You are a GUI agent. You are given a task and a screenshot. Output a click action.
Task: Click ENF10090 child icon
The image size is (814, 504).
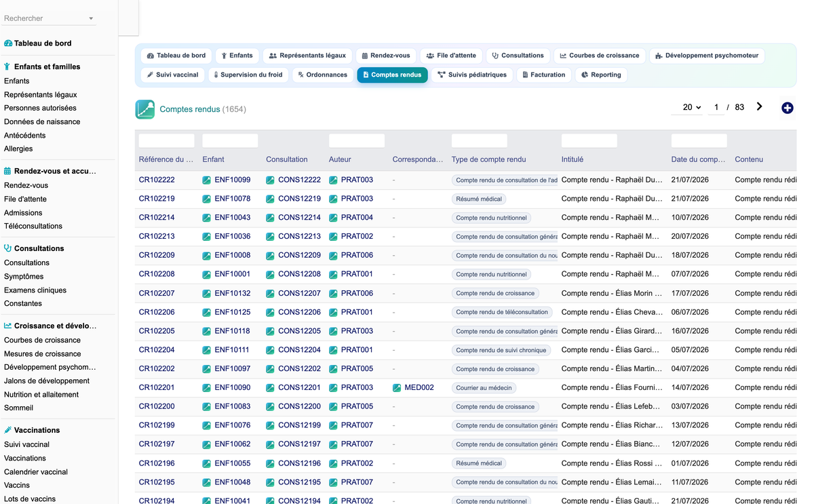click(207, 388)
